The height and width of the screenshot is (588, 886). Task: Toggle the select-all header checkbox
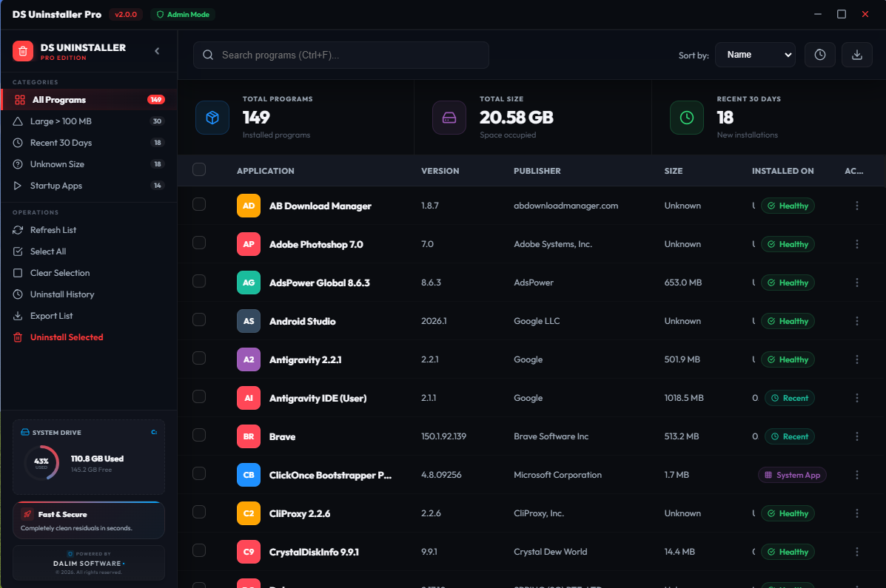199,169
